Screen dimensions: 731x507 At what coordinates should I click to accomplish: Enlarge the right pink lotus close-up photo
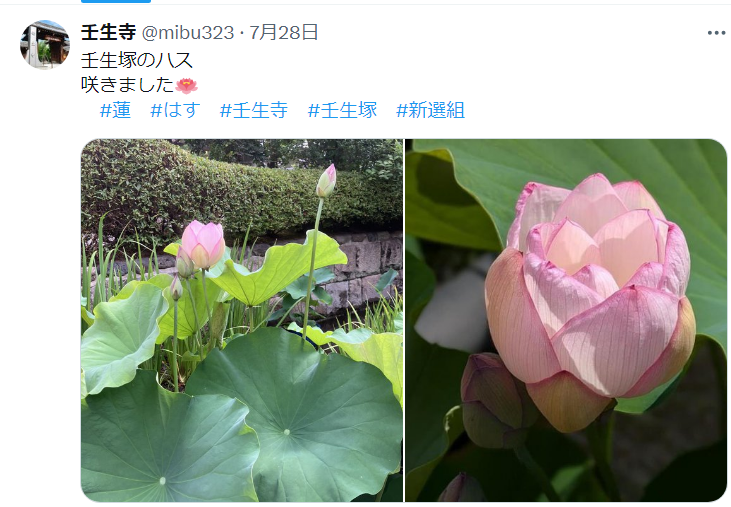(566, 320)
